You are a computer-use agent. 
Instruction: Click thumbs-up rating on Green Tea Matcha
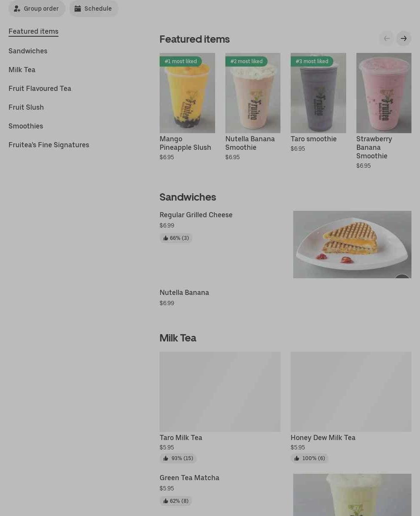coord(176,501)
